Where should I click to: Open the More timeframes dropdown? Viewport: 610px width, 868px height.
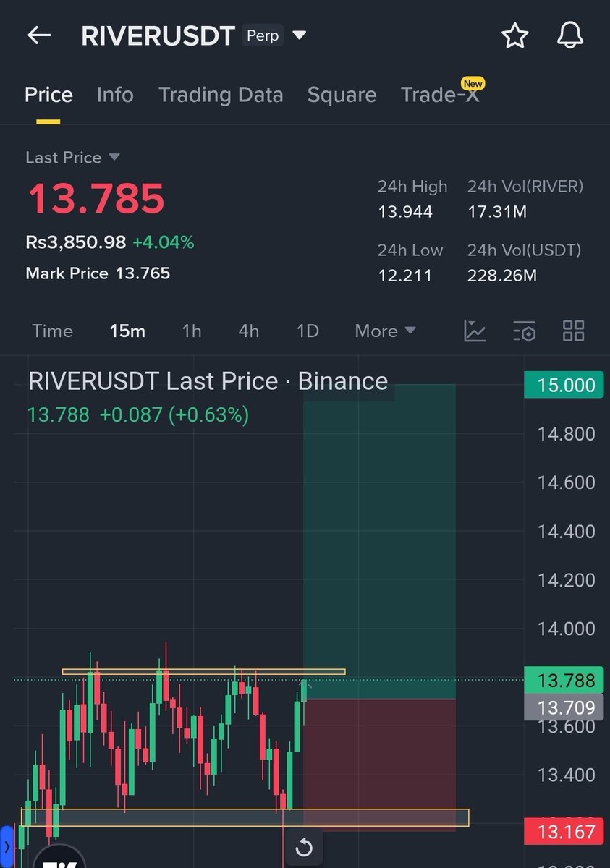(x=385, y=331)
